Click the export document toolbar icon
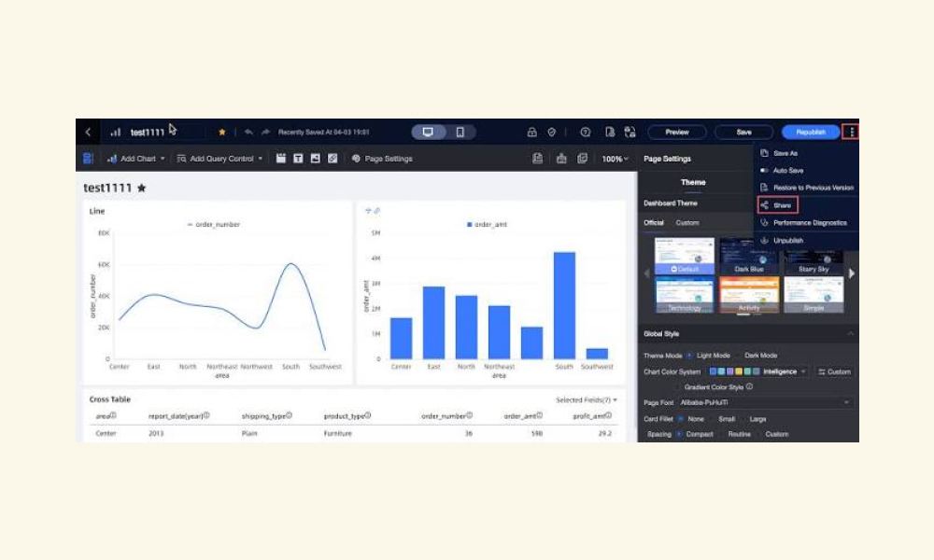934x560 pixels. (x=537, y=159)
